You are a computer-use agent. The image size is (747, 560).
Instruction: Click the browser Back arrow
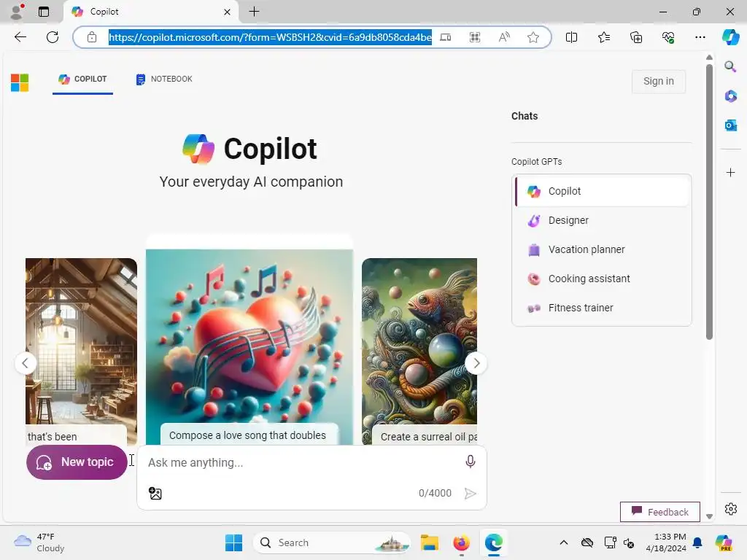point(20,37)
